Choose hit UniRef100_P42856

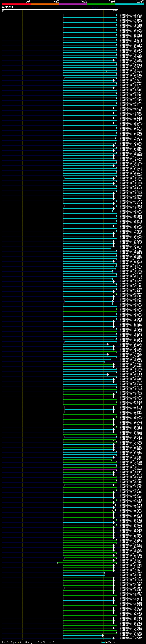click(131, 48)
